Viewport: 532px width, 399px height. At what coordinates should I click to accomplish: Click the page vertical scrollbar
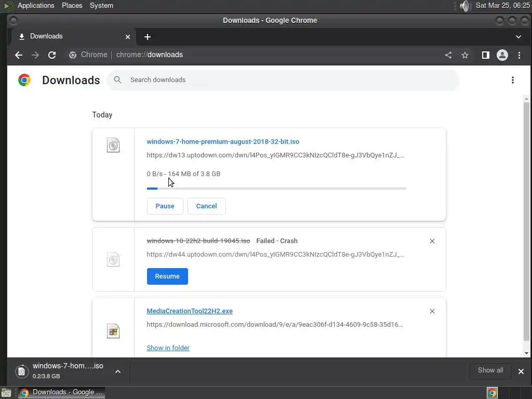(526, 221)
